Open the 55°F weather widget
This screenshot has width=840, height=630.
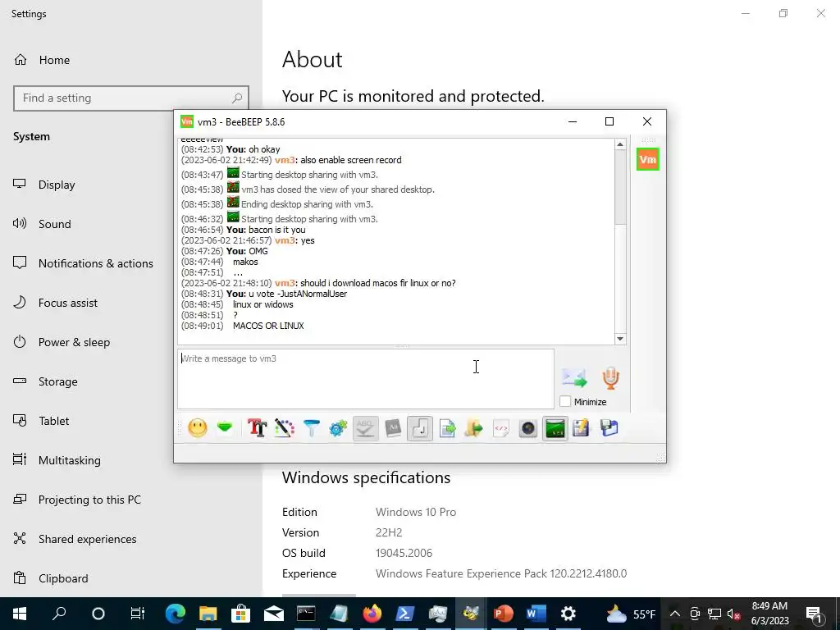631,614
